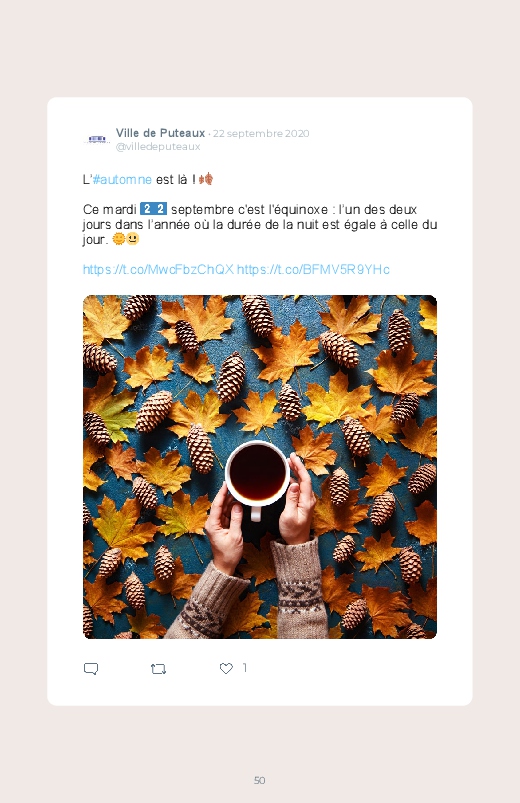520x803 pixels.
Task: Click the autumn leaf emoji
Action: coord(205,179)
